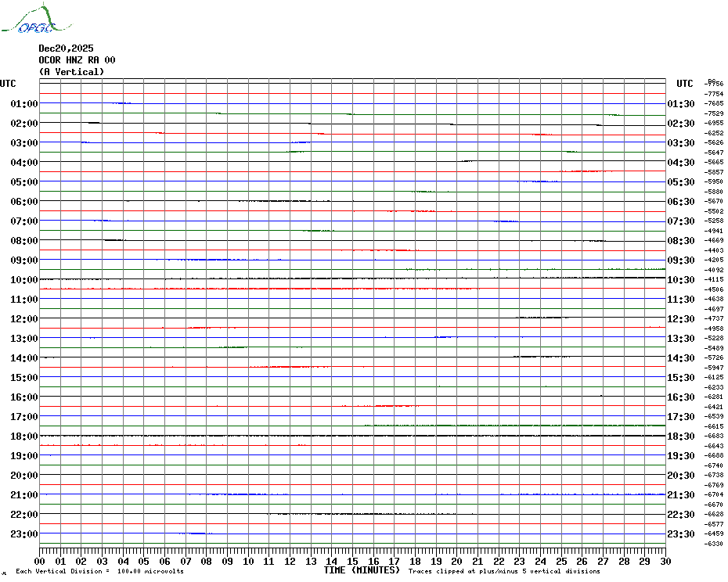
Task: Select the 23:30 right-side label
Action: coord(681,534)
